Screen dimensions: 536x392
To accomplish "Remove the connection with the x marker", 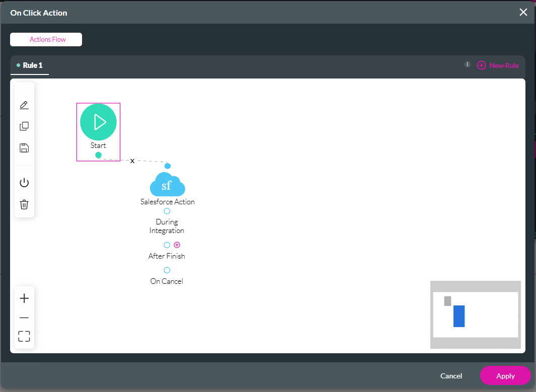I will pyautogui.click(x=132, y=161).
